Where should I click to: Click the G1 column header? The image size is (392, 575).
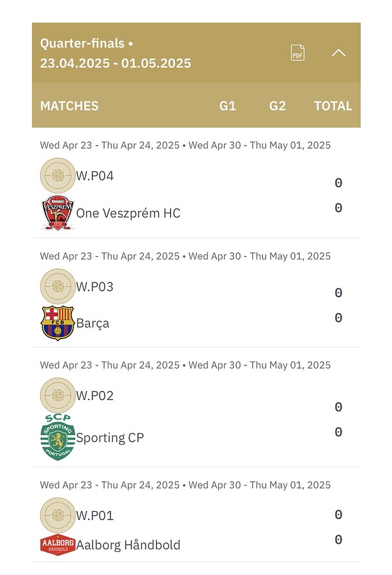point(227,106)
